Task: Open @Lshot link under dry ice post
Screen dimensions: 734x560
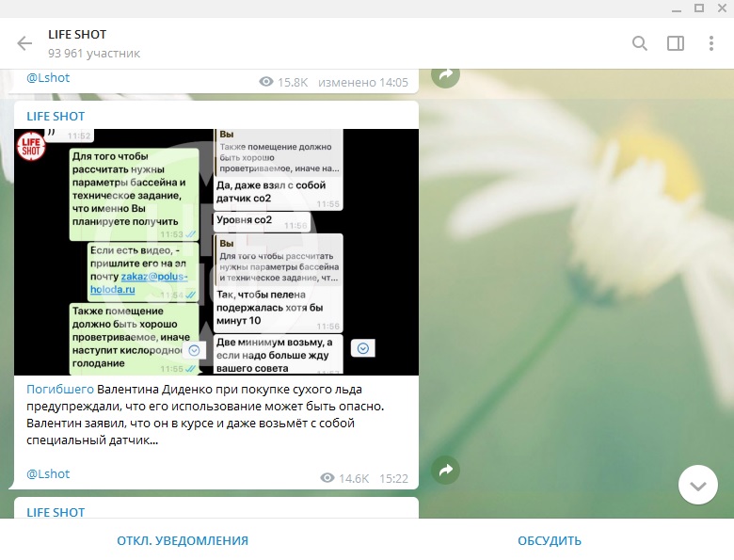Action: [x=48, y=473]
